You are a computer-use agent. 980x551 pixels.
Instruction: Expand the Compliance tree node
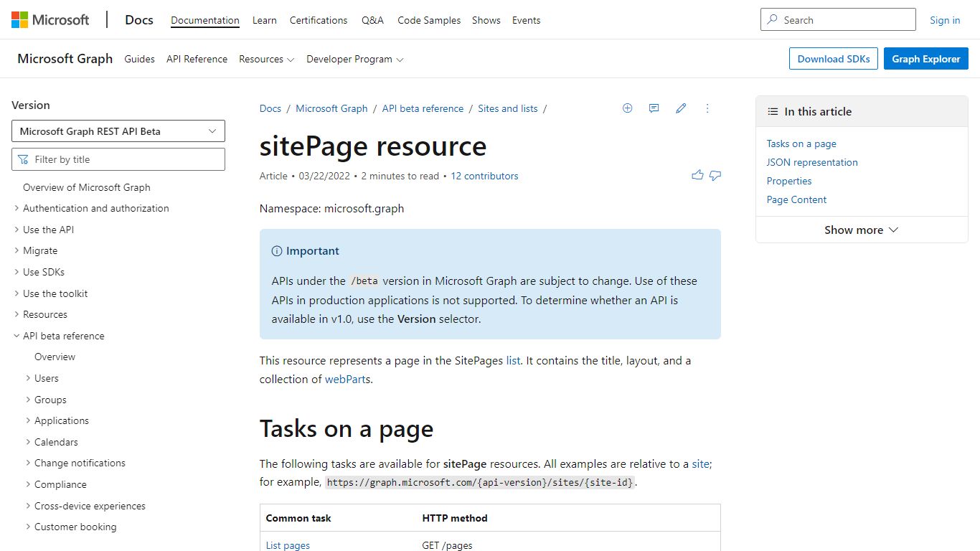click(28, 484)
